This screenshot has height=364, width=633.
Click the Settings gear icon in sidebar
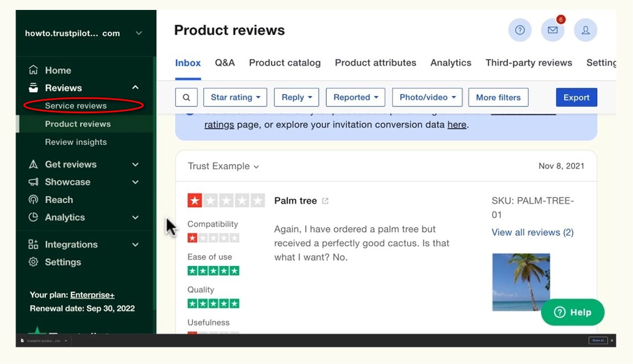click(x=34, y=262)
